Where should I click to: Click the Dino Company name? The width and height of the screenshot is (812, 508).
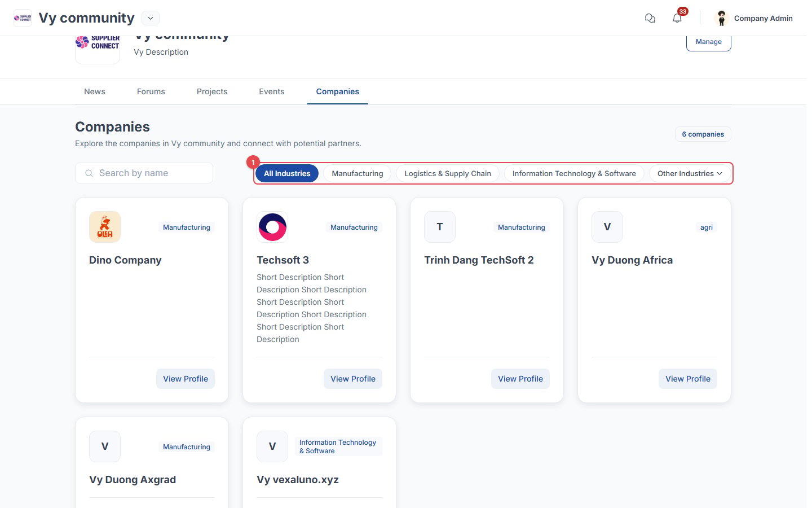pos(125,260)
